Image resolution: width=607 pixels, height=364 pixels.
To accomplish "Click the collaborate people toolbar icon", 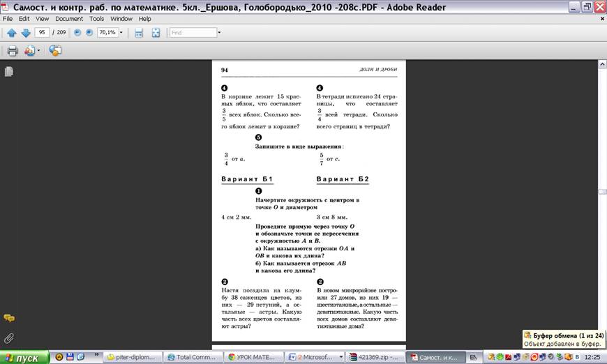I will [x=29, y=50].
